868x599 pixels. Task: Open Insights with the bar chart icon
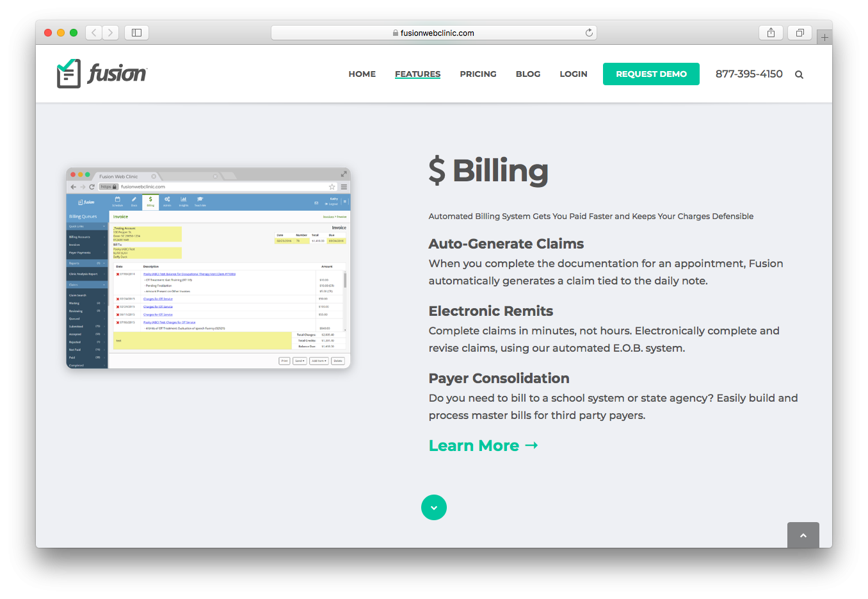[x=184, y=199]
